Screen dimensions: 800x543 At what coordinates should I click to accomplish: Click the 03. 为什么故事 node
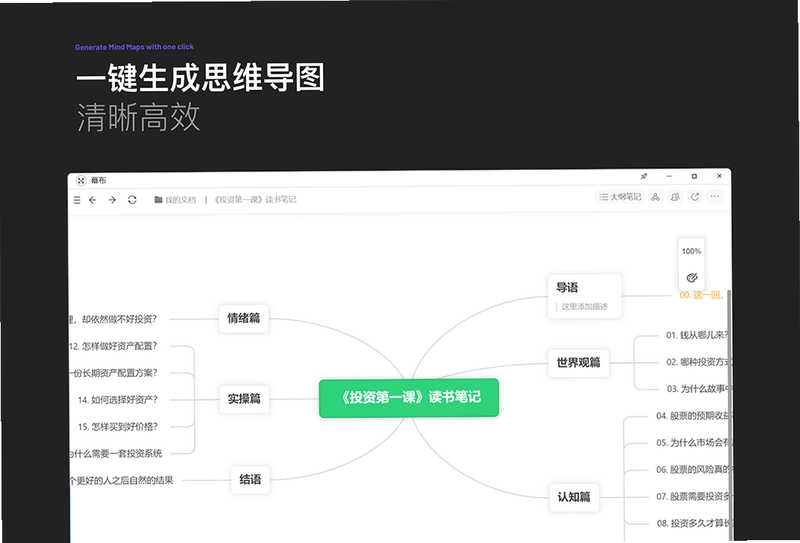(x=698, y=389)
